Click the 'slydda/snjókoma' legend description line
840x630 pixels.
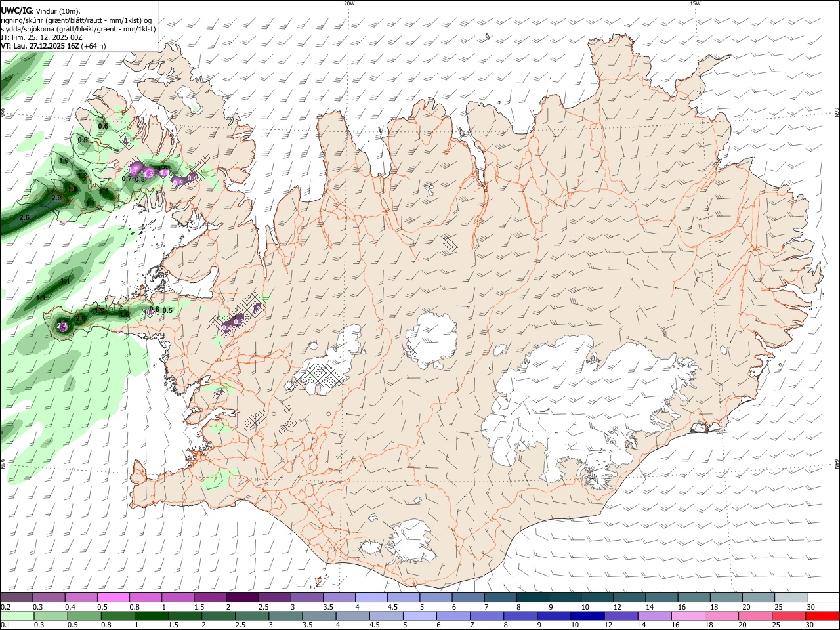pos(78,29)
